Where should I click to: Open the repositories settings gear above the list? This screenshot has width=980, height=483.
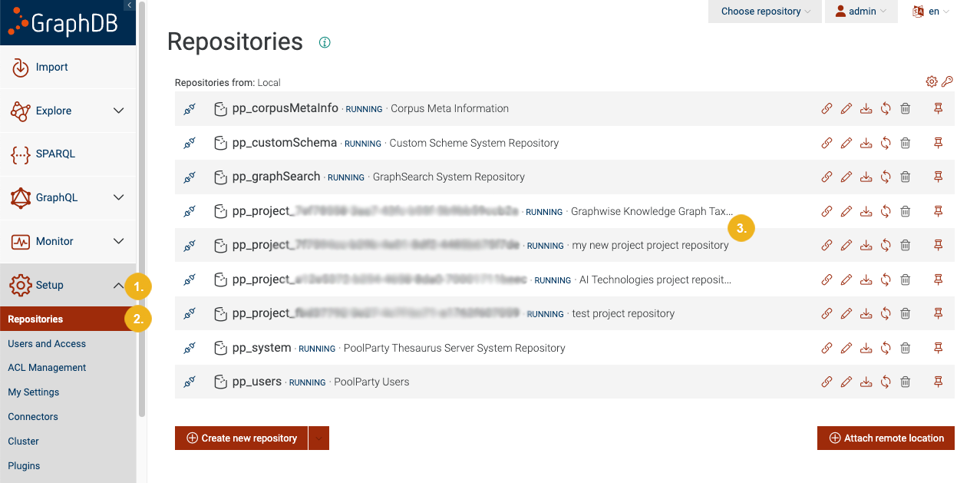pyautogui.click(x=931, y=81)
